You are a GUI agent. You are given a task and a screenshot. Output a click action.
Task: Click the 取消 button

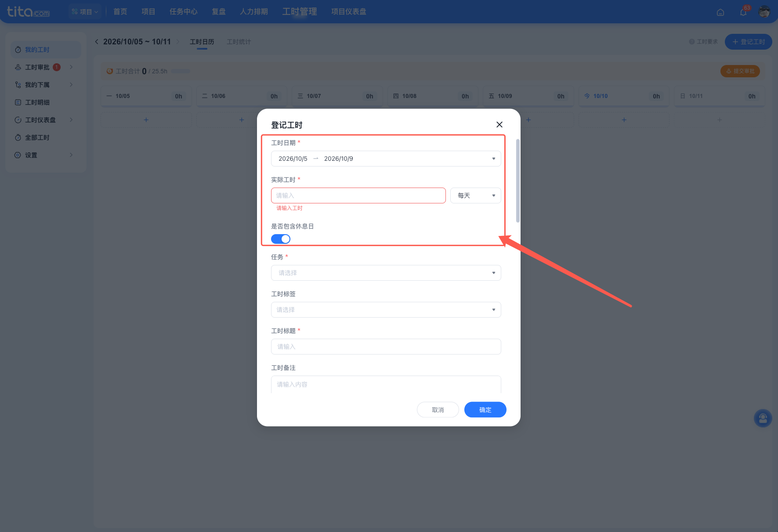coord(438,410)
